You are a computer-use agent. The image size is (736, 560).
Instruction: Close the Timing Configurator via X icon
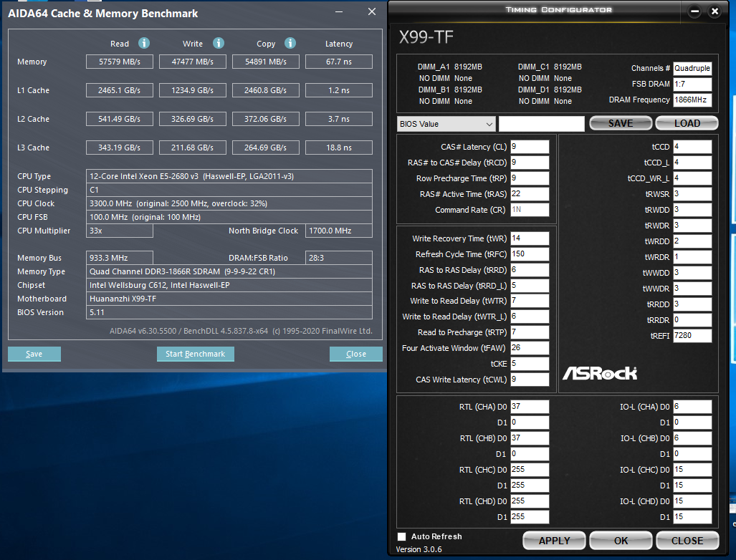point(715,11)
